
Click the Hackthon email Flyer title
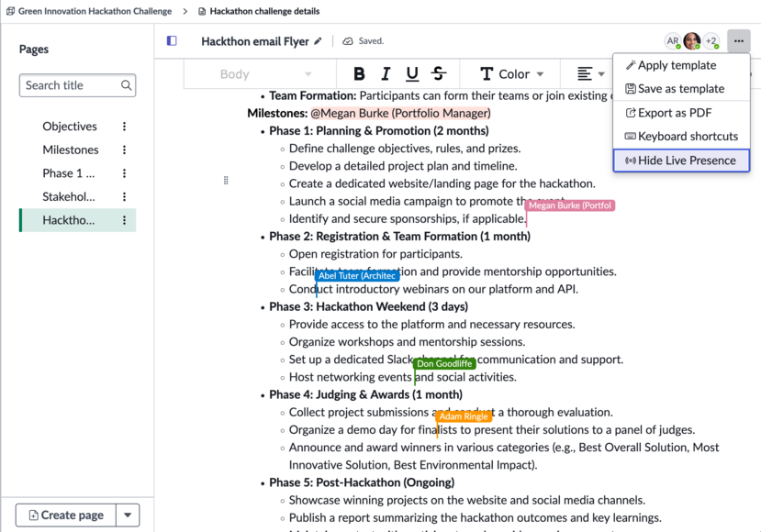coord(255,41)
